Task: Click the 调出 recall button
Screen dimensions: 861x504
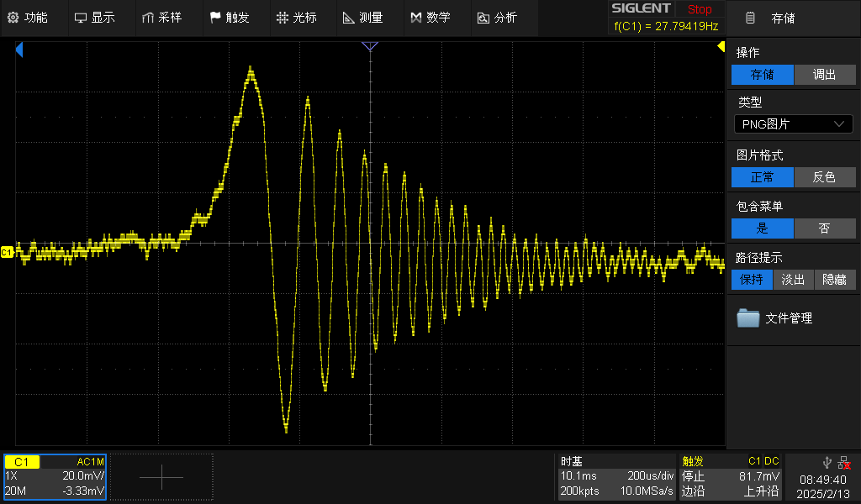Action: click(x=824, y=75)
